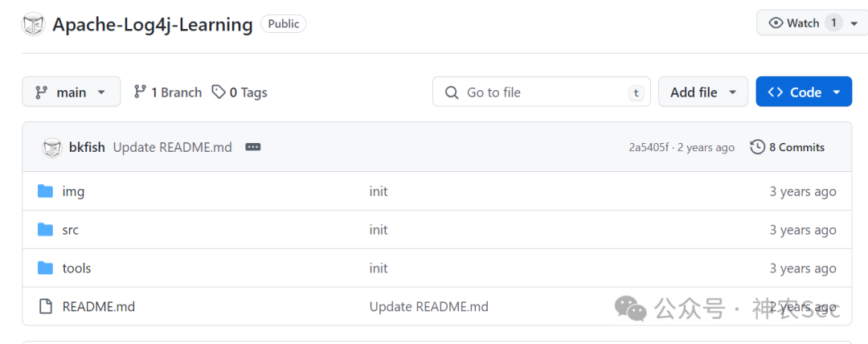Click the folder icon of tools
This screenshot has width=868, height=344.
click(x=45, y=268)
